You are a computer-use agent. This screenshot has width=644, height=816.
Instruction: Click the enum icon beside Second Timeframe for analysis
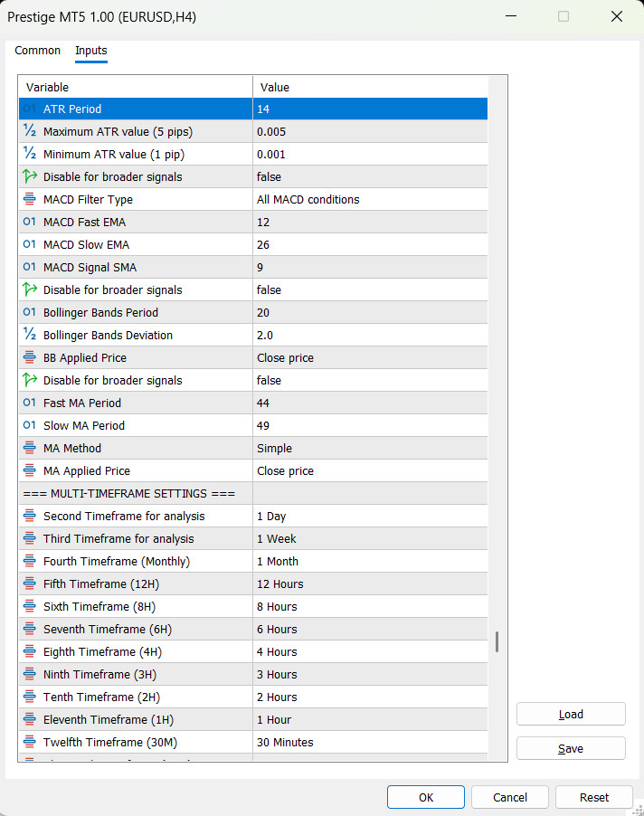pos(30,516)
